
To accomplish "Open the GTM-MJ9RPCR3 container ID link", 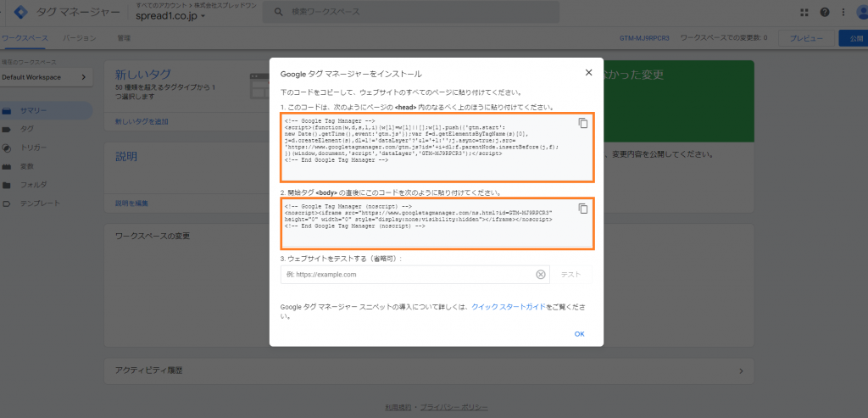I will click(644, 38).
